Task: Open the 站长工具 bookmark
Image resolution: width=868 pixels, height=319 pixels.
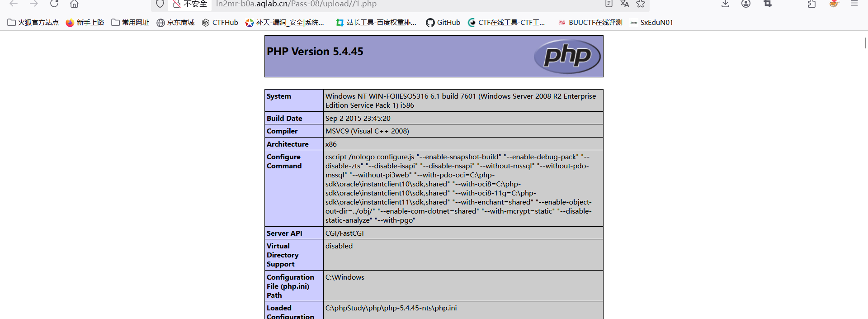Action: tap(376, 23)
